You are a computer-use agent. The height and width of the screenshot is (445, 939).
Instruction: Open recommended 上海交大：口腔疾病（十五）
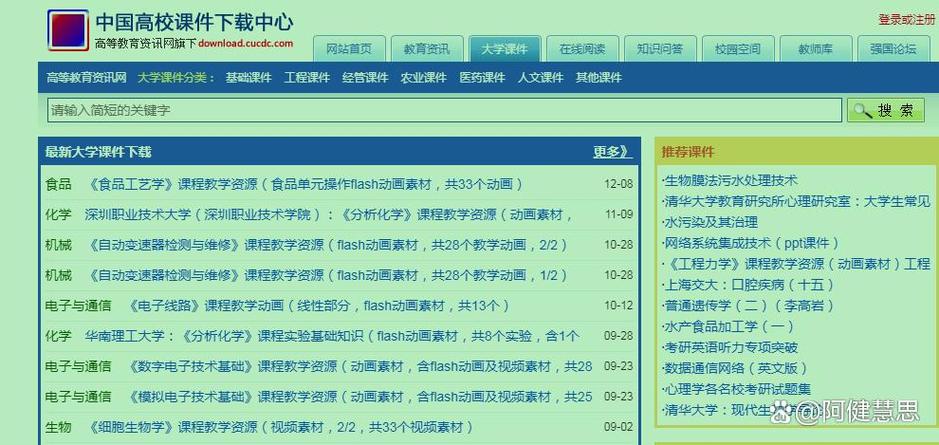749,284
